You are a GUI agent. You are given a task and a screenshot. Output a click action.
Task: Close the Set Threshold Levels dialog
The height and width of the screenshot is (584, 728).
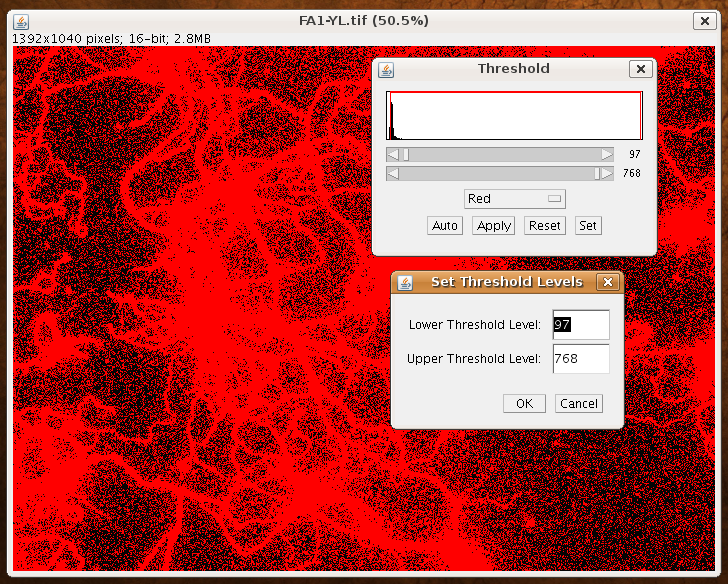click(606, 283)
